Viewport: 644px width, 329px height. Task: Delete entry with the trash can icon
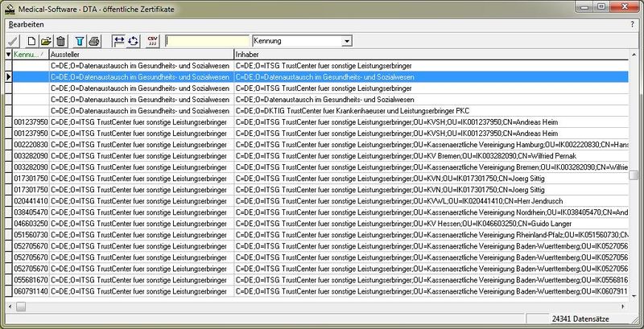pyautogui.click(x=60, y=41)
